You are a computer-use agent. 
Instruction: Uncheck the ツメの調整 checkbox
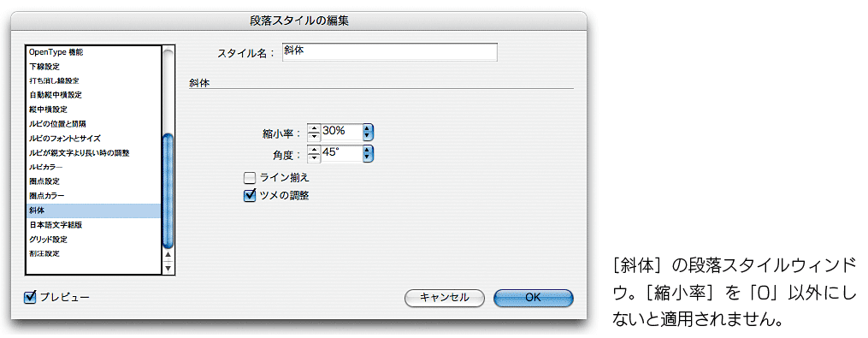pyautogui.click(x=250, y=195)
